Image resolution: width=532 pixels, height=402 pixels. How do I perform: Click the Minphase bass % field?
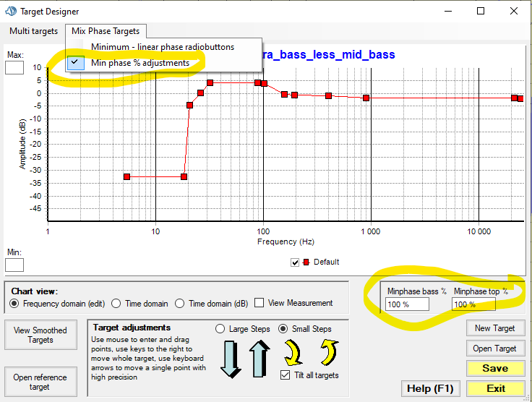click(407, 304)
